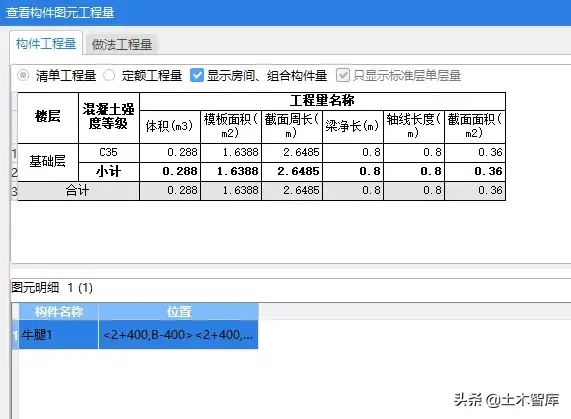Click bold 1.6388 in the 小计 row

[231, 171]
